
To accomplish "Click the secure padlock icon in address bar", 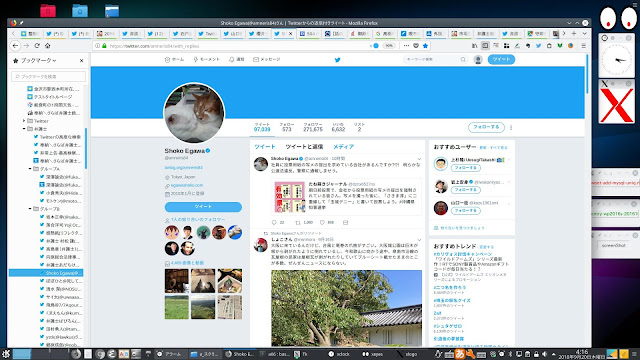I will click(104, 46).
